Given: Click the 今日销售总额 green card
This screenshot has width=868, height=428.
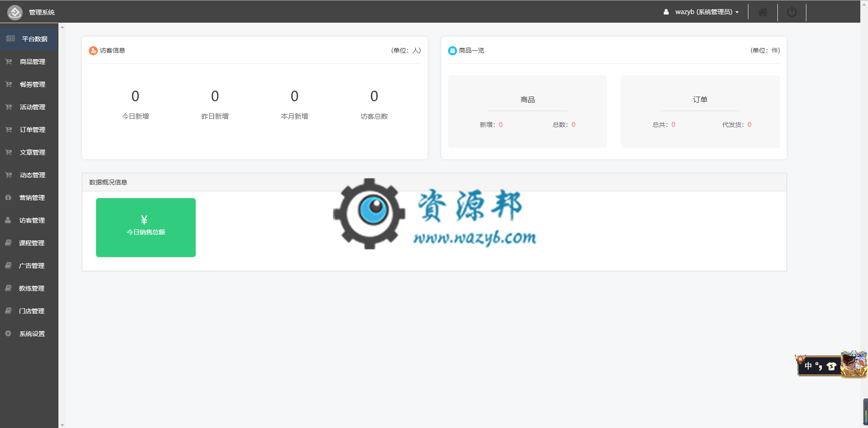Looking at the screenshot, I should (146, 228).
